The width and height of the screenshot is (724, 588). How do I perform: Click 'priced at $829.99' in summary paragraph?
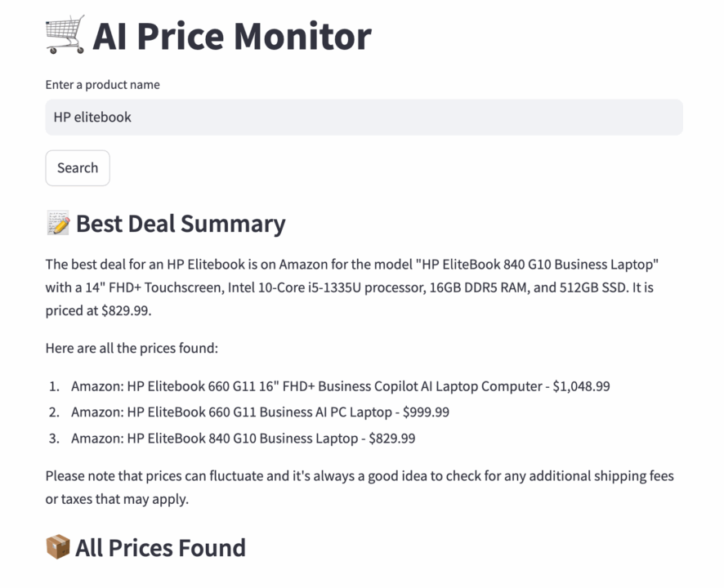98,311
